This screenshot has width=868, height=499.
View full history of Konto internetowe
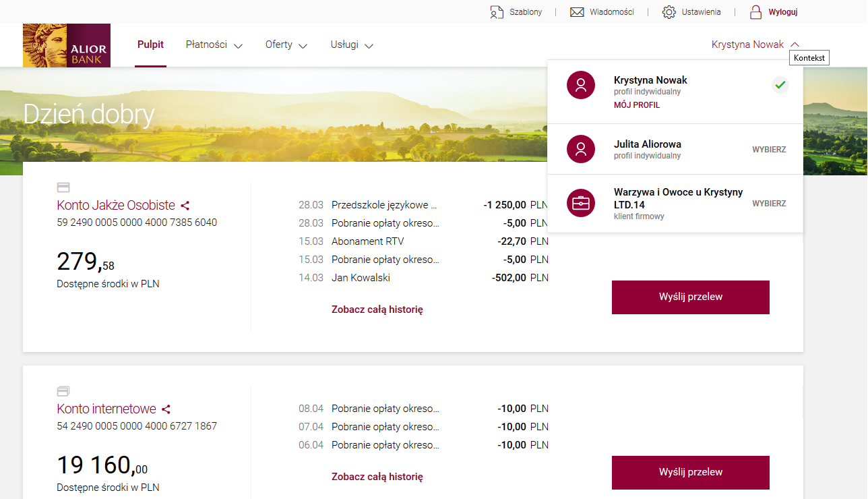[377, 477]
